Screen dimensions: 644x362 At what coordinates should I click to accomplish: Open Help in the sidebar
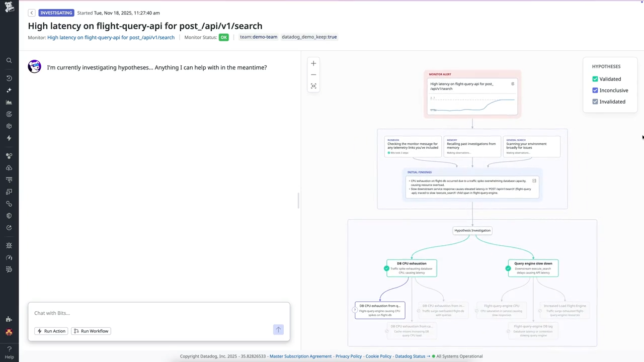pos(9,353)
